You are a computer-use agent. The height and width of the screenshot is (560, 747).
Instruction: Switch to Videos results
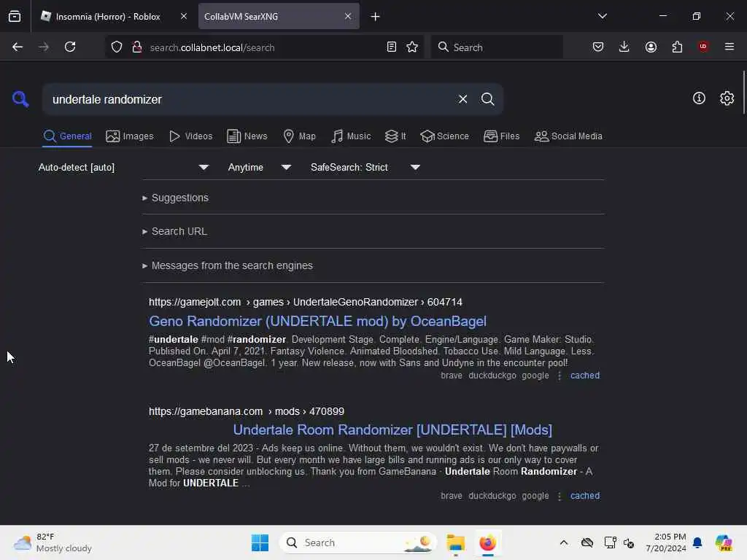click(190, 136)
